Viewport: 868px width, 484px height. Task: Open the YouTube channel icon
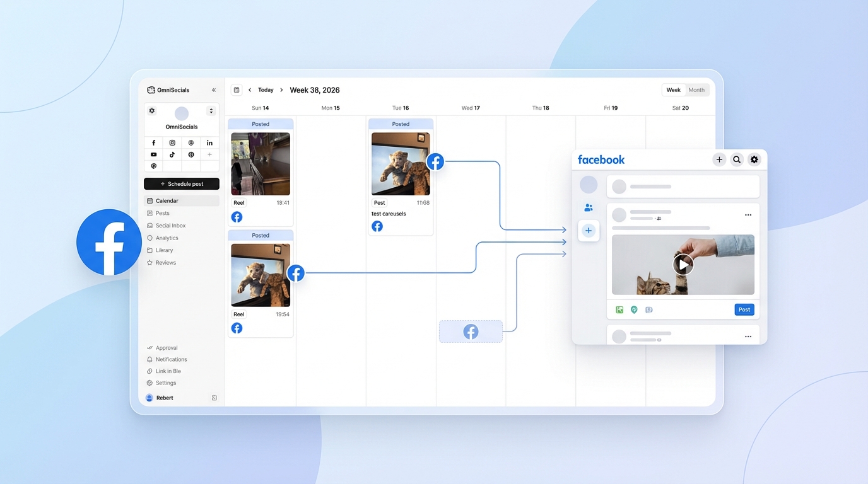point(154,154)
